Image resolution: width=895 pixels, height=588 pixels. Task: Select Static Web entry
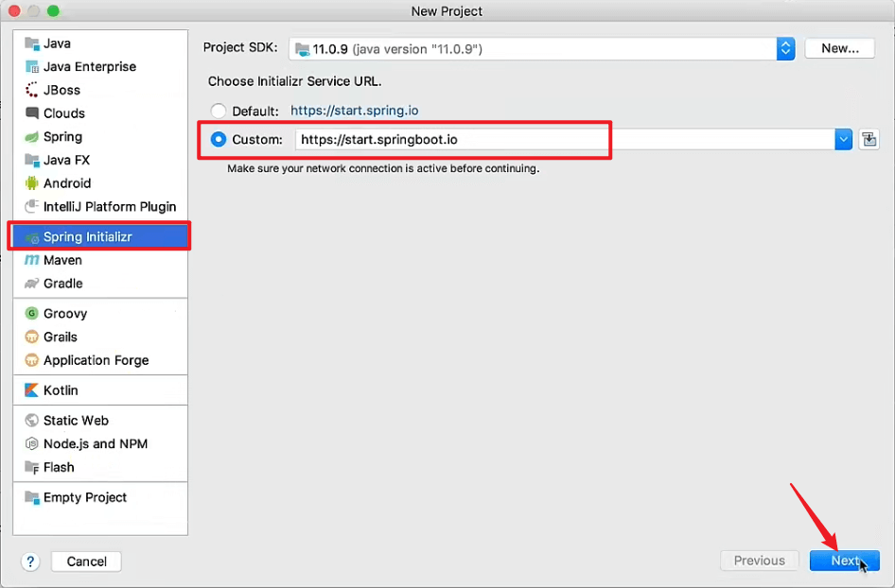tap(100, 421)
